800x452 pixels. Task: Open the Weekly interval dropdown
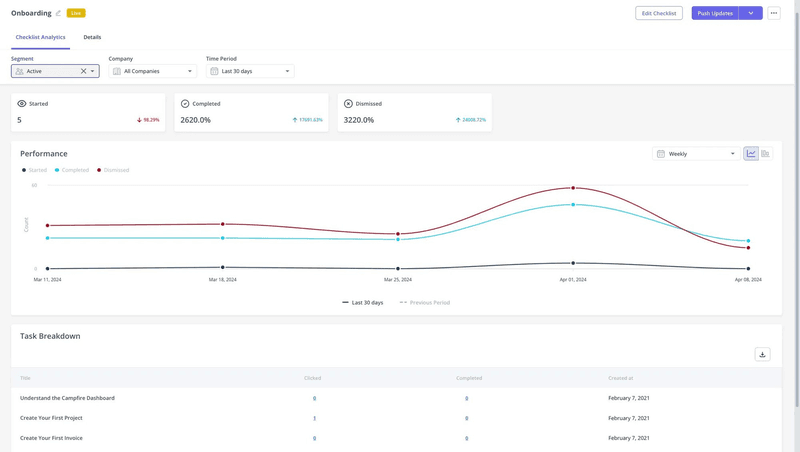(696, 154)
